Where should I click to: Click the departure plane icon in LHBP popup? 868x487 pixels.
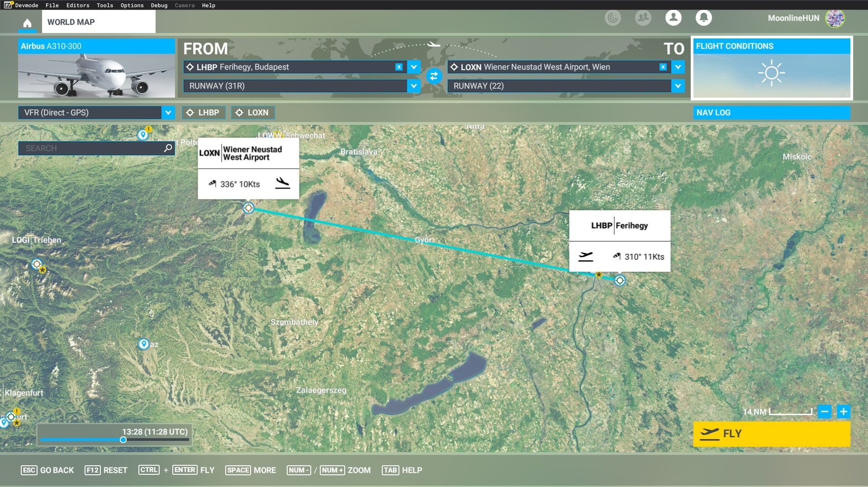click(x=586, y=256)
